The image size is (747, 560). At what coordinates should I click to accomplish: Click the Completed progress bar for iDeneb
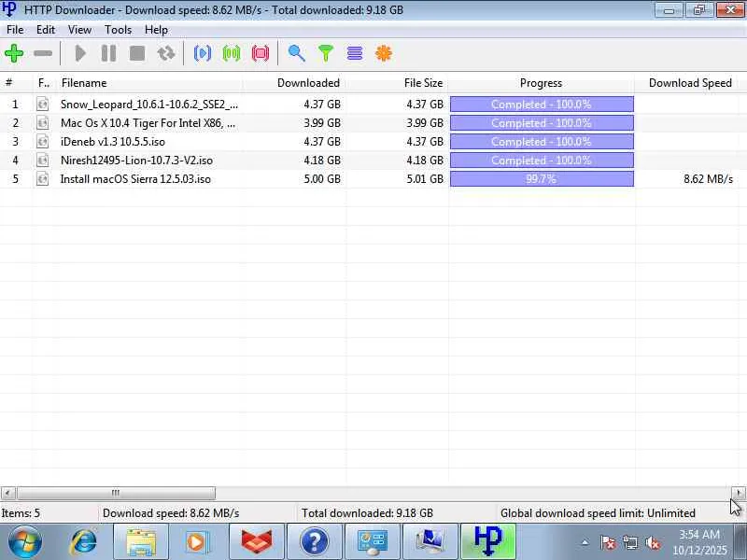pyautogui.click(x=542, y=142)
